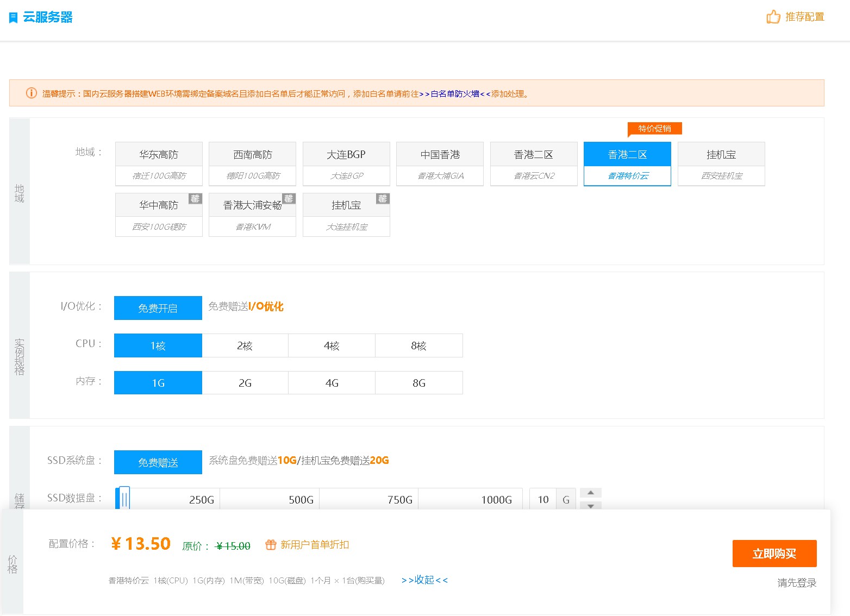
Task: Click the 免费开启 I/O optimization button
Action: [x=158, y=308]
